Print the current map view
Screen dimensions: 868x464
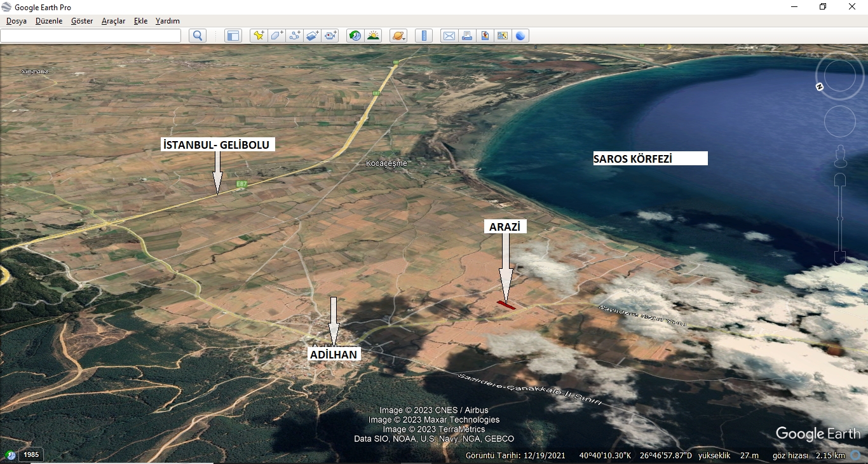click(x=467, y=36)
